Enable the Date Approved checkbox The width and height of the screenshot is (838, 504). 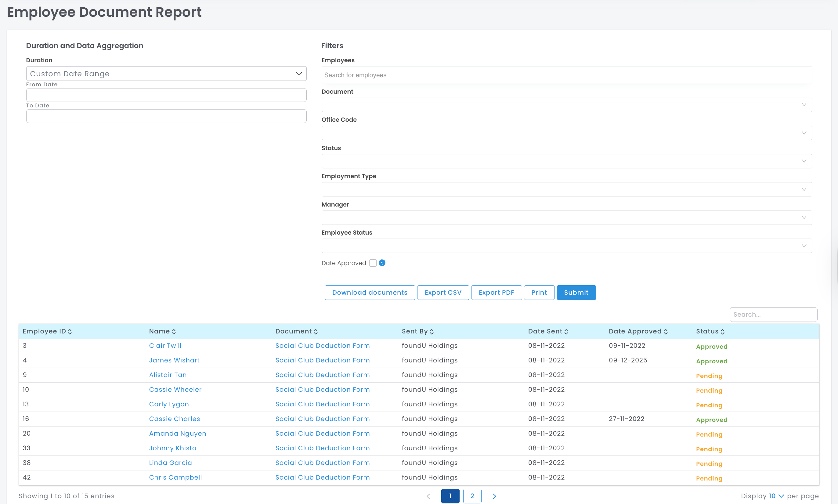(x=373, y=263)
